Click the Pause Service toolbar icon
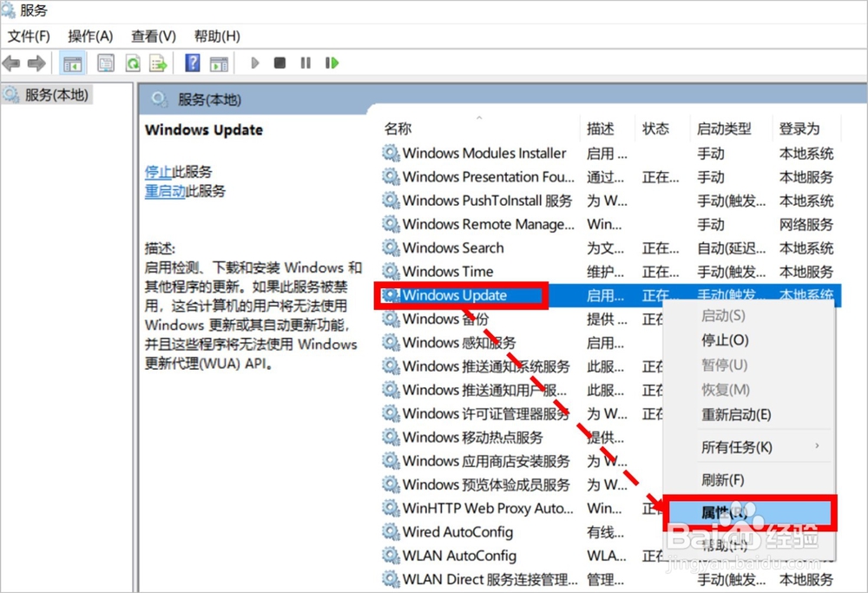 [306, 63]
